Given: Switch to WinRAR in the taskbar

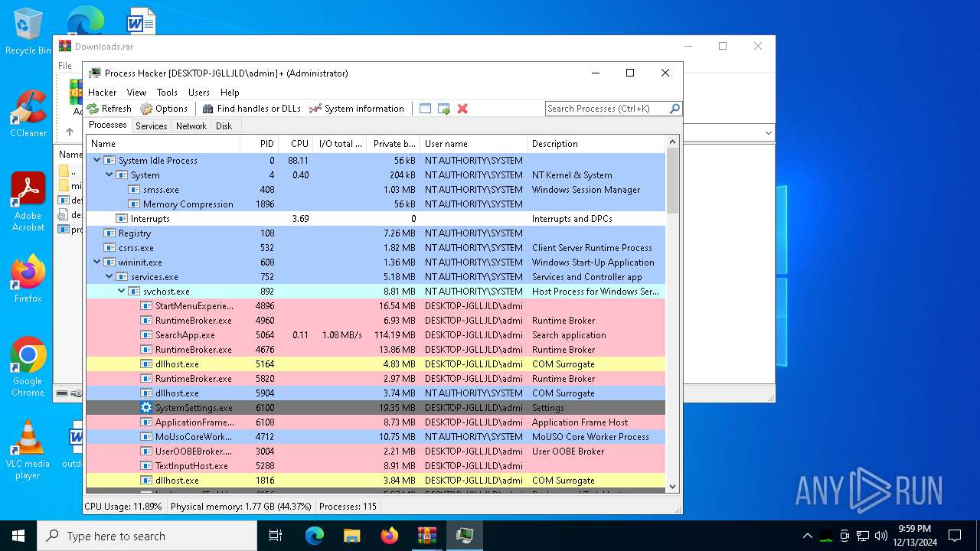Looking at the screenshot, I should point(426,536).
